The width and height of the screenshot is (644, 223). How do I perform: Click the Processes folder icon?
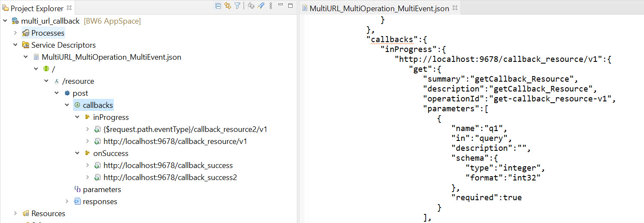(x=25, y=33)
